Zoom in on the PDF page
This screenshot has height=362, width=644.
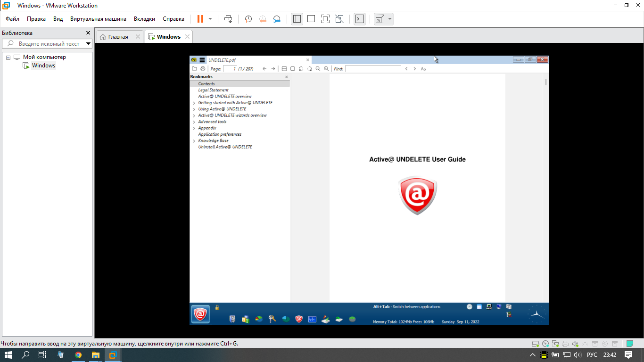326,69
